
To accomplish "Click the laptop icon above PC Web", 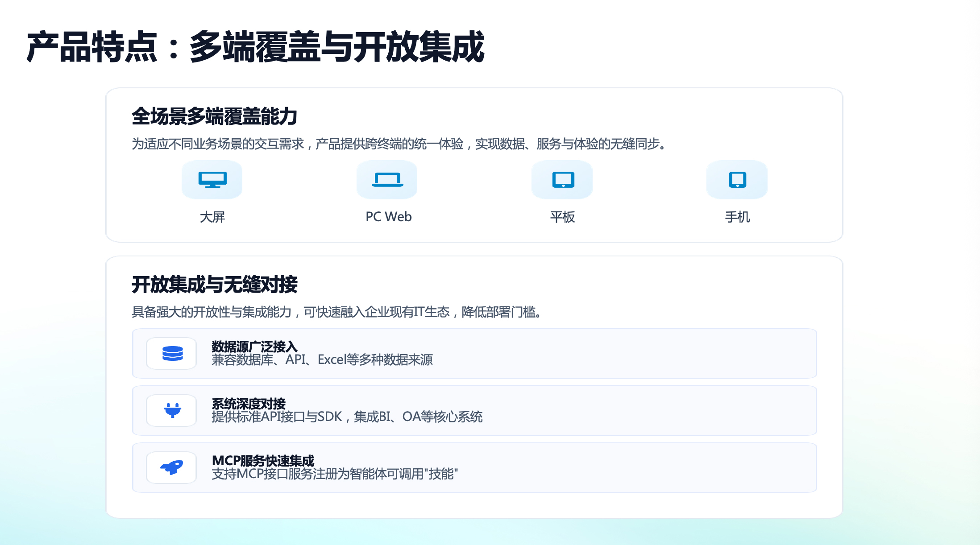I will (387, 179).
